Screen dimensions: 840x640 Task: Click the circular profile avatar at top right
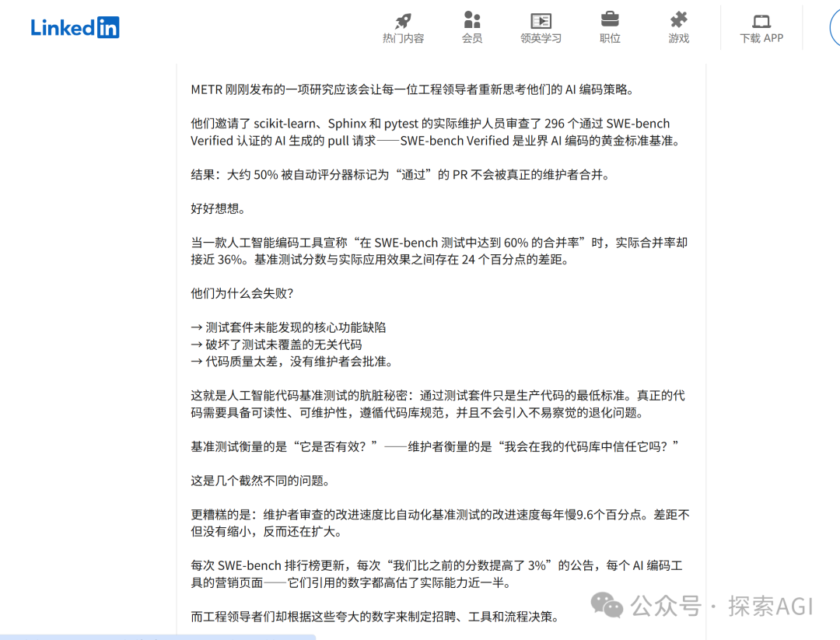[x=837, y=27]
